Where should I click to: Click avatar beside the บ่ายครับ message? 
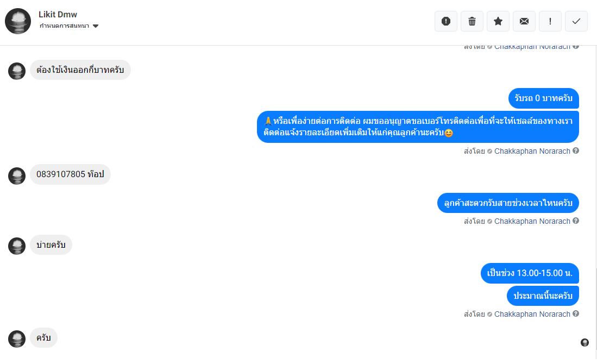[17, 246]
